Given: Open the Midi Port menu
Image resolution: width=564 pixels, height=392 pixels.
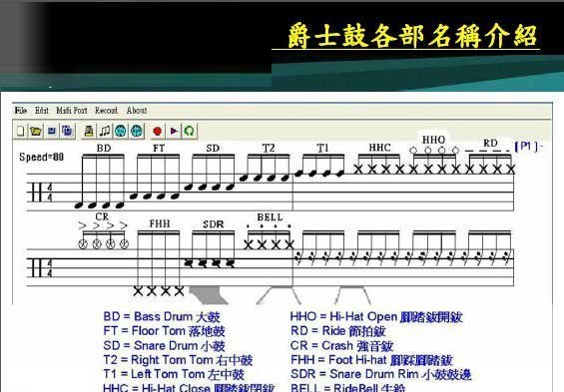Looking at the screenshot, I should (x=72, y=111).
